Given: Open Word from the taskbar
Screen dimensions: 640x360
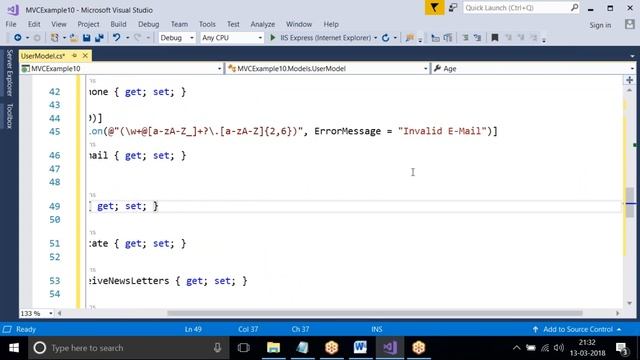Looking at the screenshot, I should (360, 347).
